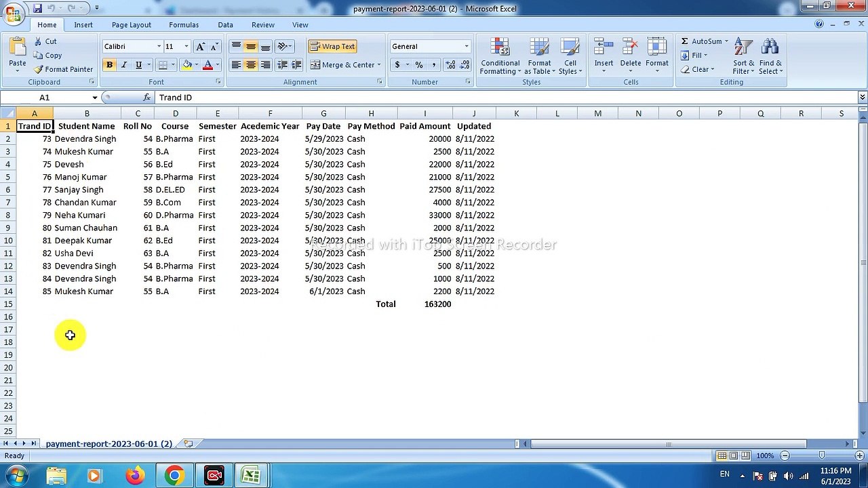Apply Comma Style number format

433,65
